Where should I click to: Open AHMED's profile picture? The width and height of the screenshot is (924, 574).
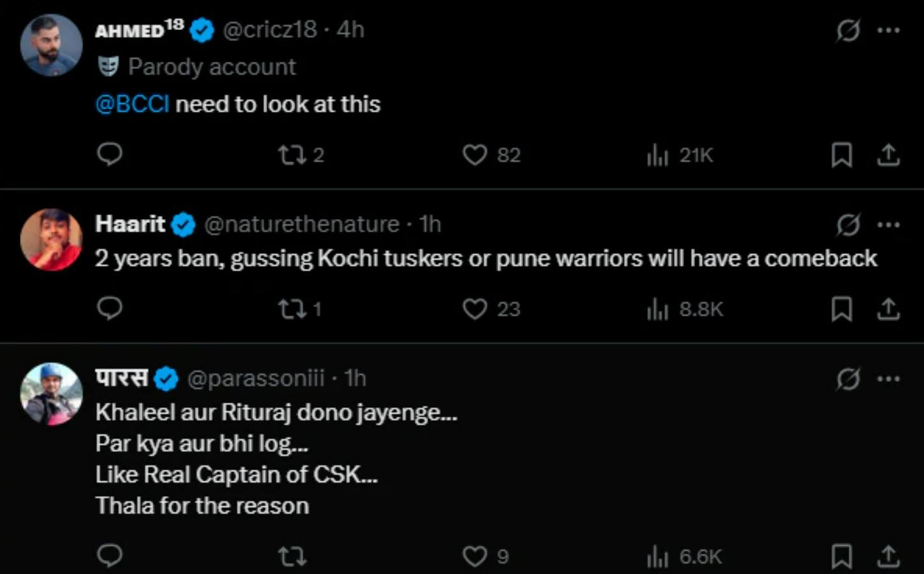point(51,45)
